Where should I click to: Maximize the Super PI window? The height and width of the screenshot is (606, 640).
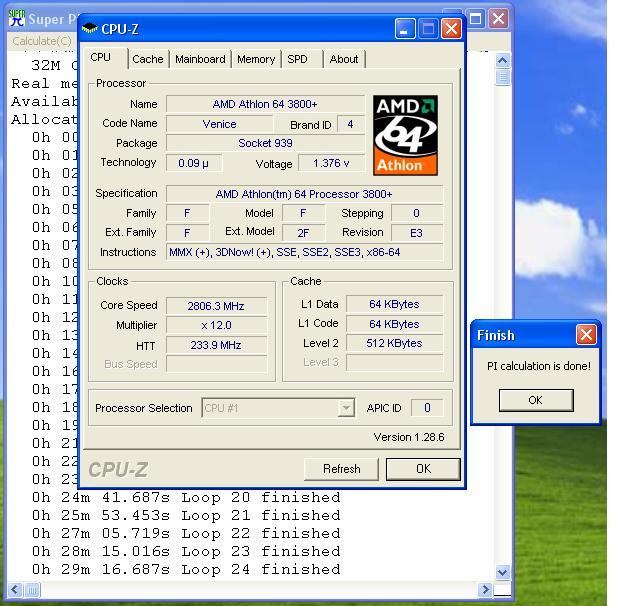tap(476, 19)
